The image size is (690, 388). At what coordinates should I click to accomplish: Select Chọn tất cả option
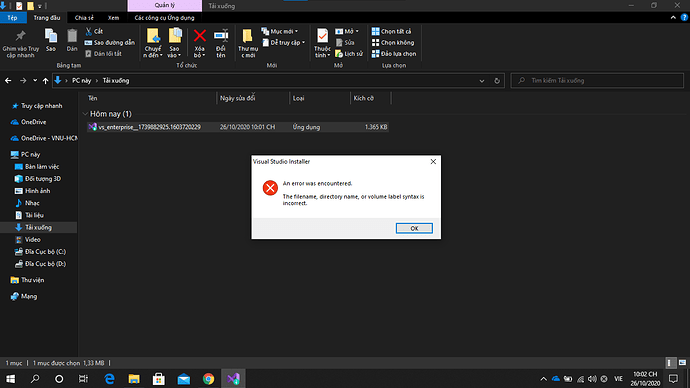392,31
